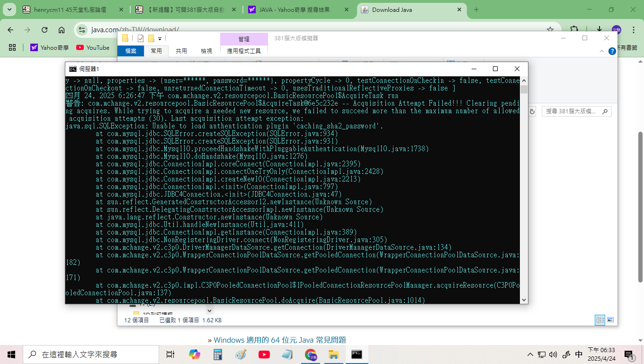
Task: Open Paint from the taskbar
Action: pos(241,354)
